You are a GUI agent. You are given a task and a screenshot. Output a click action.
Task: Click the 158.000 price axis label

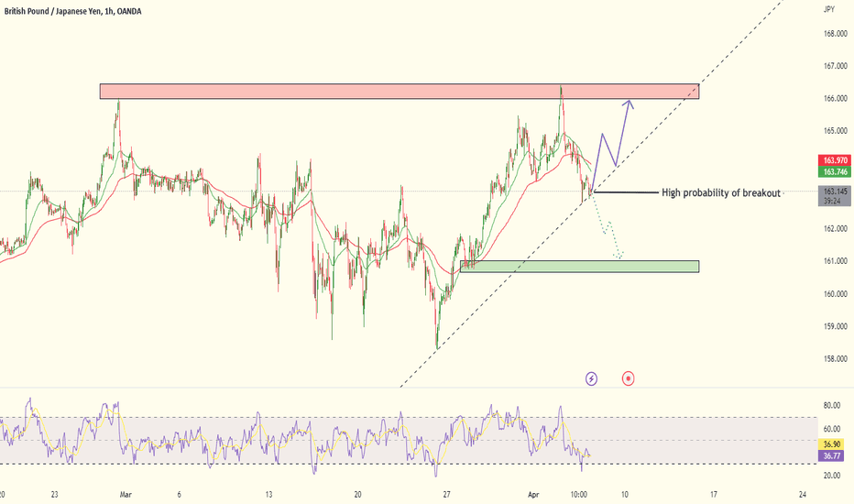tap(835, 359)
